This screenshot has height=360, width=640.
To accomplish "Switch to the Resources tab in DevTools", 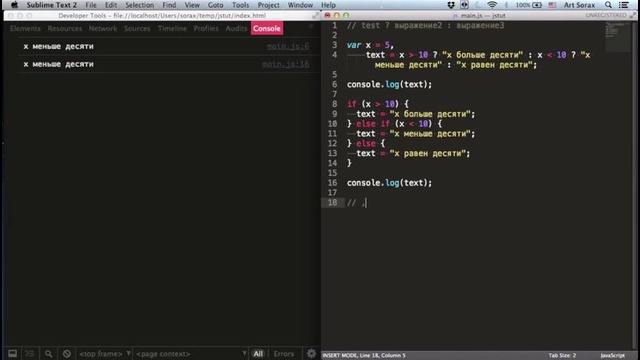I will tap(64, 28).
